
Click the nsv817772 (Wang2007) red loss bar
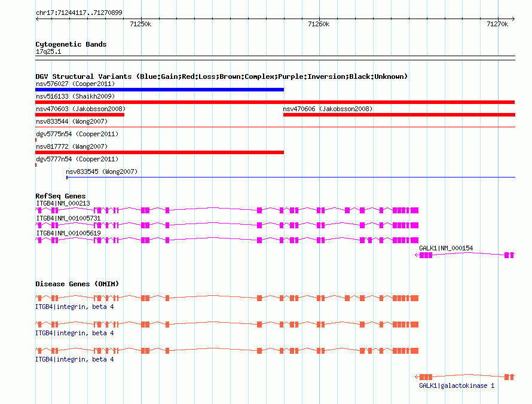(x=160, y=152)
